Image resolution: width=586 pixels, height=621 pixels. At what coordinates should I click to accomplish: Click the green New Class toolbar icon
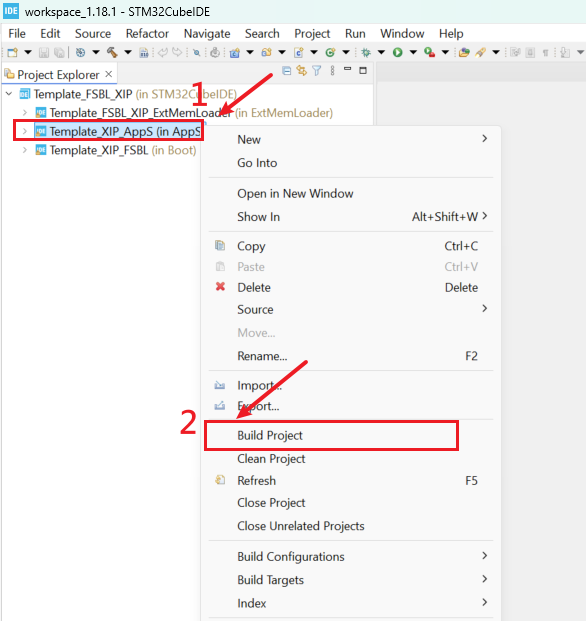coord(330,52)
